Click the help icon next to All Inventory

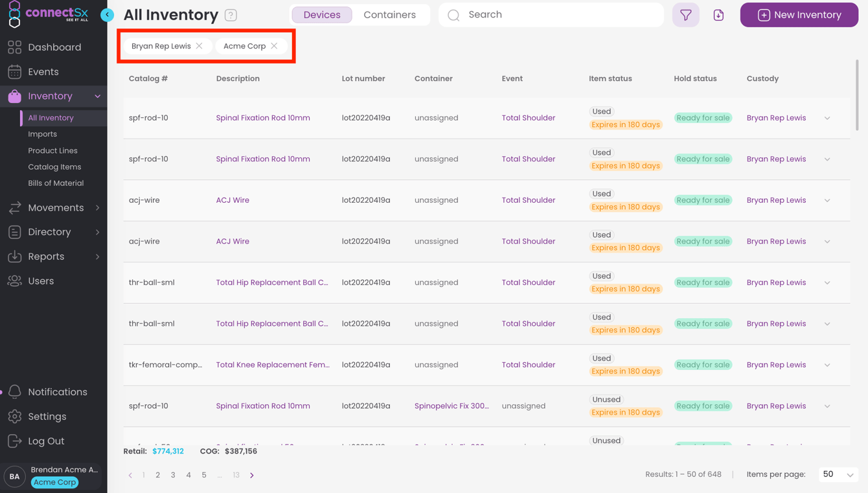coord(231,14)
